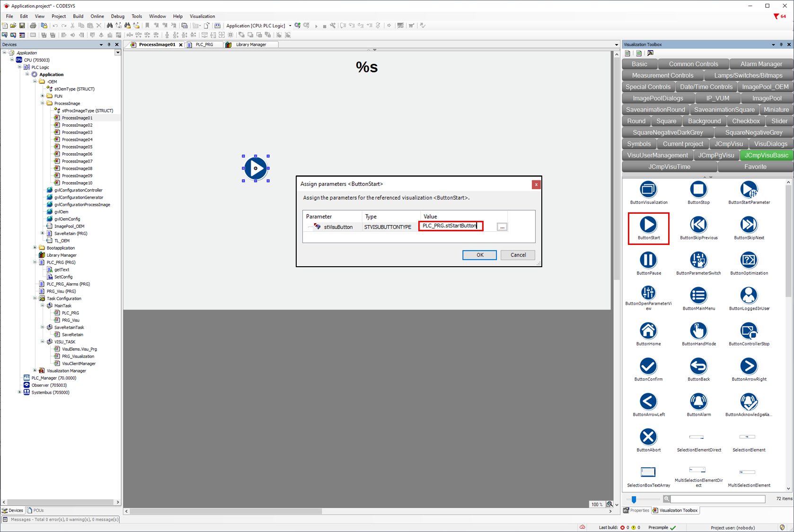This screenshot has height=532, width=794.
Task: Select the ButtonConfirm checkmark icon
Action: point(648,366)
